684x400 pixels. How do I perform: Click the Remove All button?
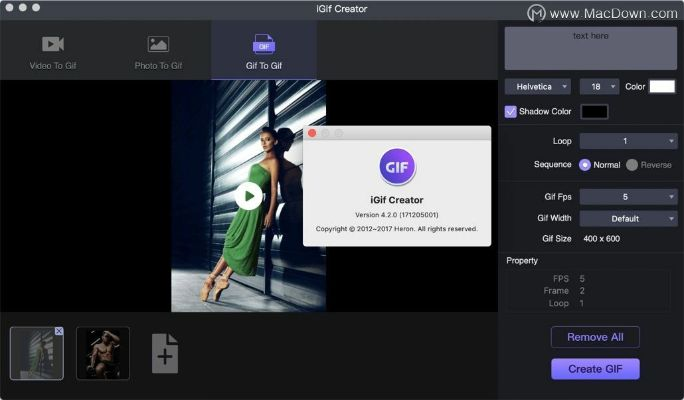595,337
